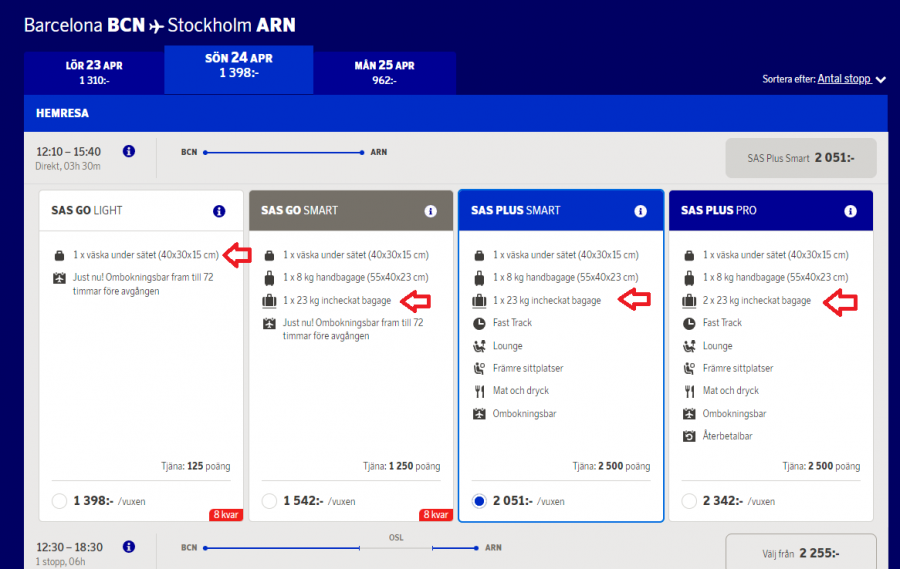Image resolution: width=900 pixels, height=569 pixels.
Task: Select SAS Go Light 1 398 fare radio
Action: click(x=59, y=501)
